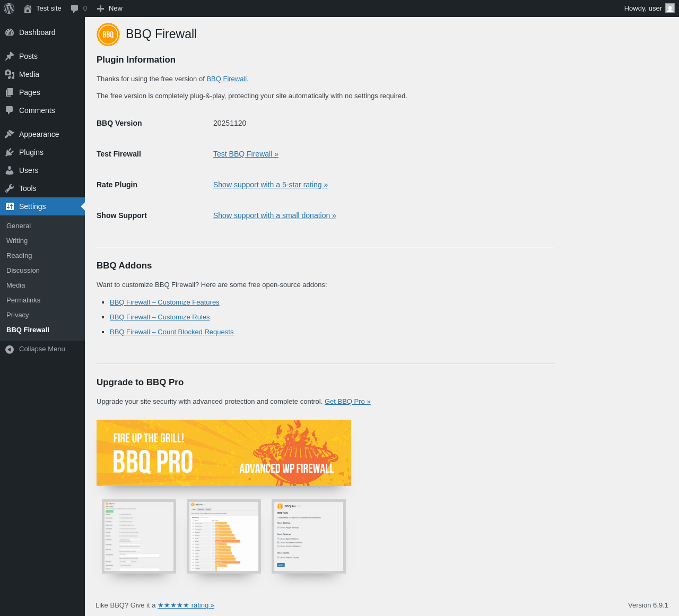Click the BBQ Pro Advanced WP Firewall banner

click(x=224, y=453)
